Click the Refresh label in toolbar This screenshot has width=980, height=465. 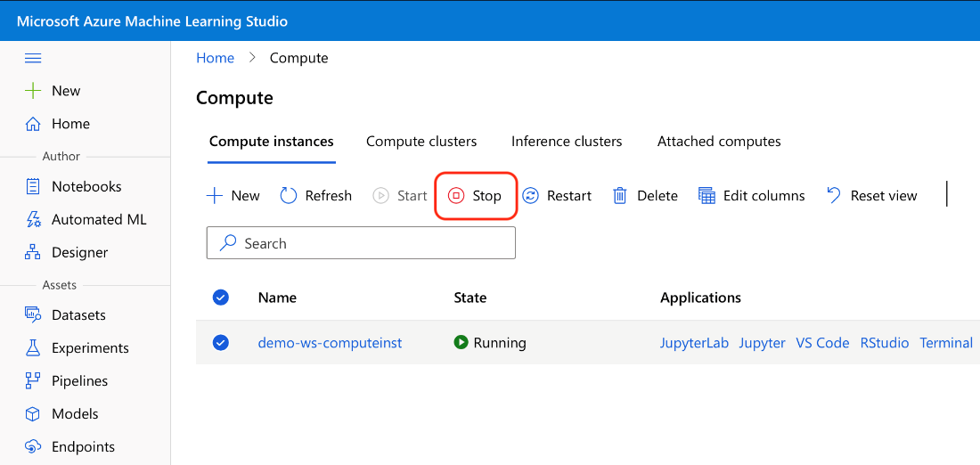point(329,196)
